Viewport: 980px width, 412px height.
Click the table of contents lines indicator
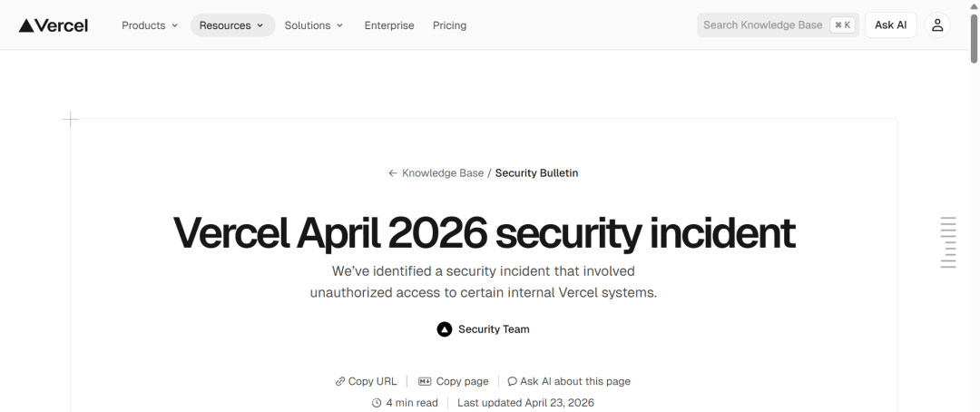pyautogui.click(x=948, y=242)
